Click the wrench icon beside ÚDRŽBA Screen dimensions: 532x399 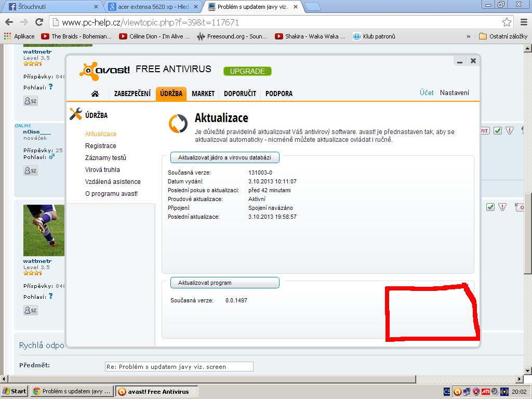coord(76,114)
